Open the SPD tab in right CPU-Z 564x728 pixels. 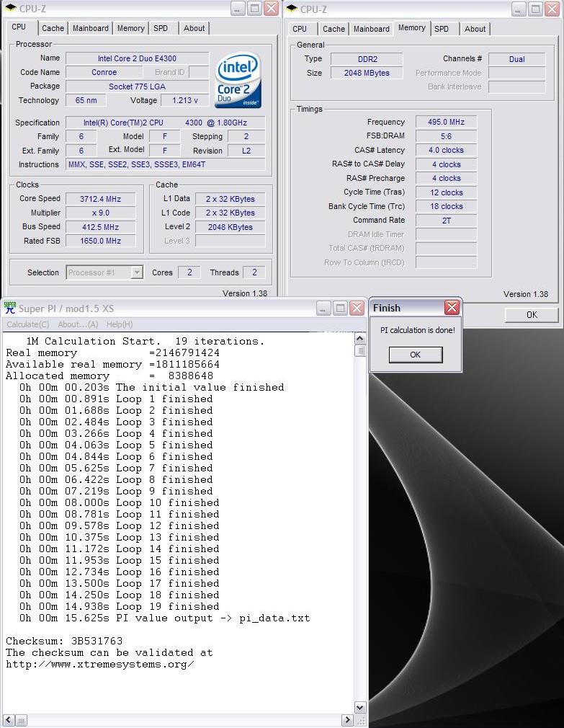[442, 29]
